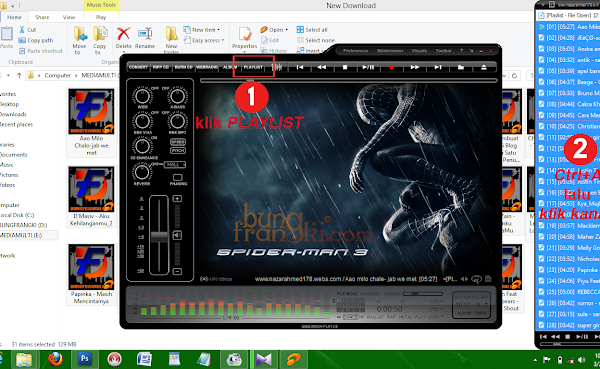Open the PLAYLIST panel in media player
The width and height of the screenshot is (600, 369).
[x=253, y=67]
